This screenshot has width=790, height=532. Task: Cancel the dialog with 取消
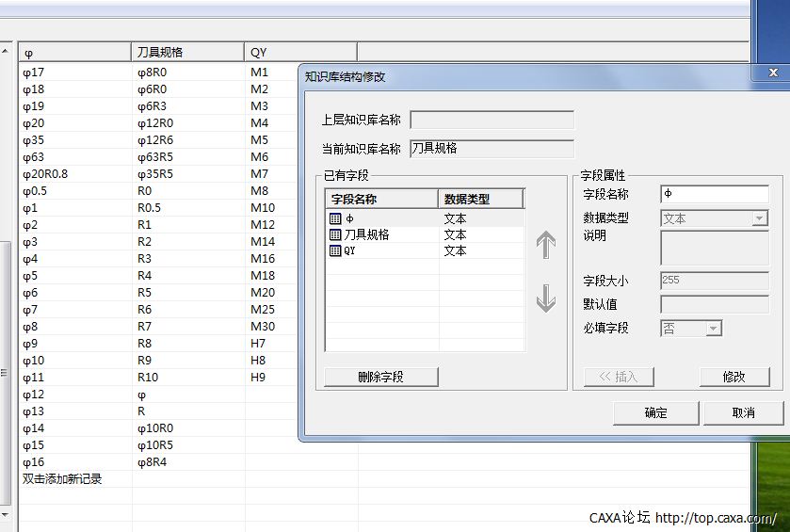pos(743,412)
